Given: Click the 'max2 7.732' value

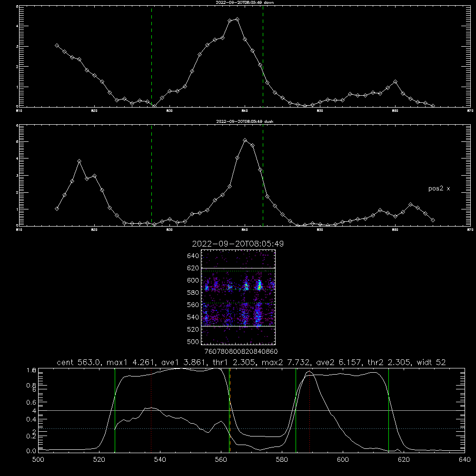Looking at the screenshot, I should tap(286, 362).
